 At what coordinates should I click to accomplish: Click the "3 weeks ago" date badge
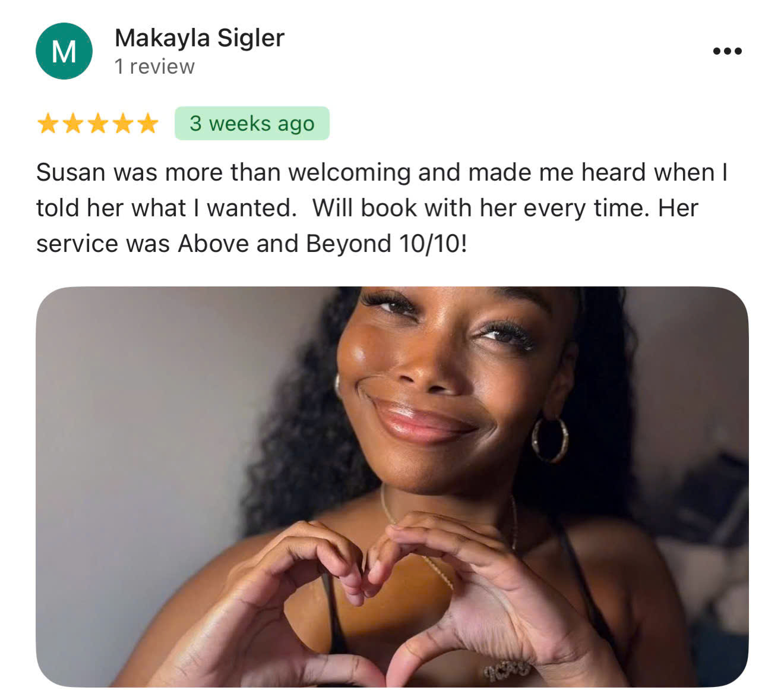[252, 124]
